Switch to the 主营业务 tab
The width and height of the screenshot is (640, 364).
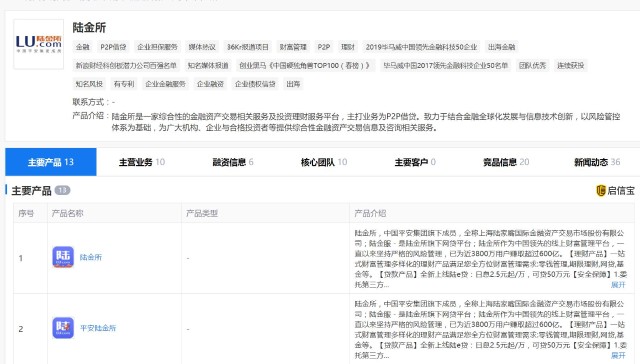(x=142, y=162)
